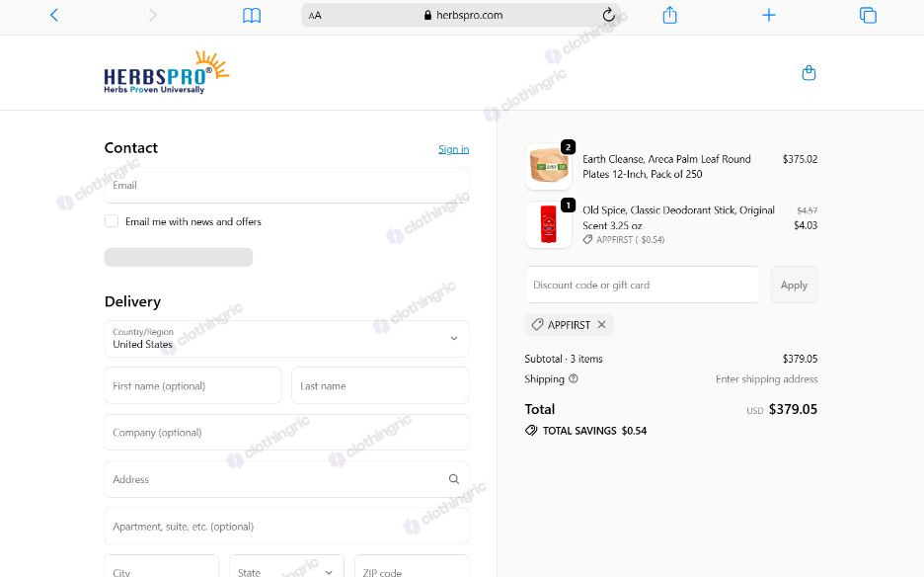Image resolution: width=924 pixels, height=577 pixels.
Task: Click the APPFIRST tag icon under Old Spice
Action: (587, 239)
